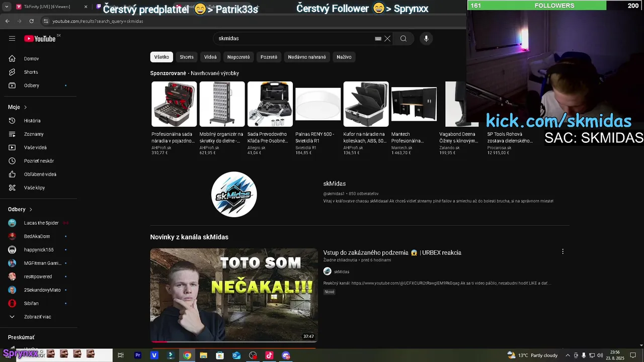
Task: Select the Nedávno nahrané filter chip
Action: tap(307, 57)
